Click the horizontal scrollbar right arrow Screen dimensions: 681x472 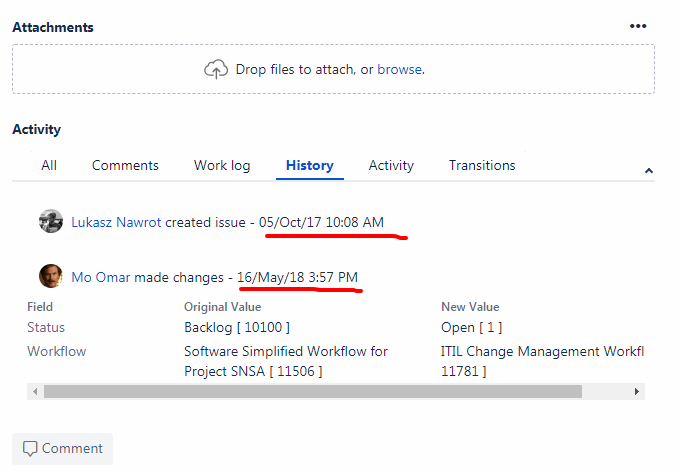(637, 392)
